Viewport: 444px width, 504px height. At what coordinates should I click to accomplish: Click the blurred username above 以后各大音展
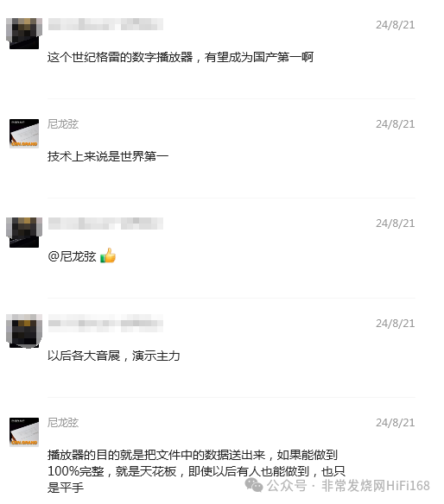(x=105, y=323)
